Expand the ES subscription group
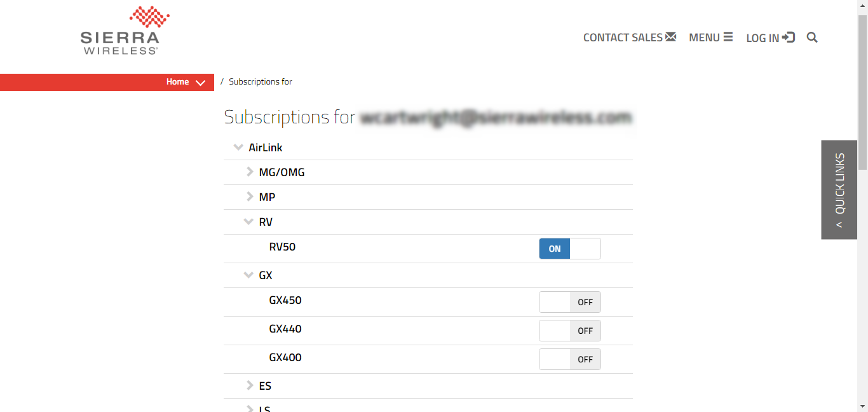868x412 pixels. click(250, 385)
